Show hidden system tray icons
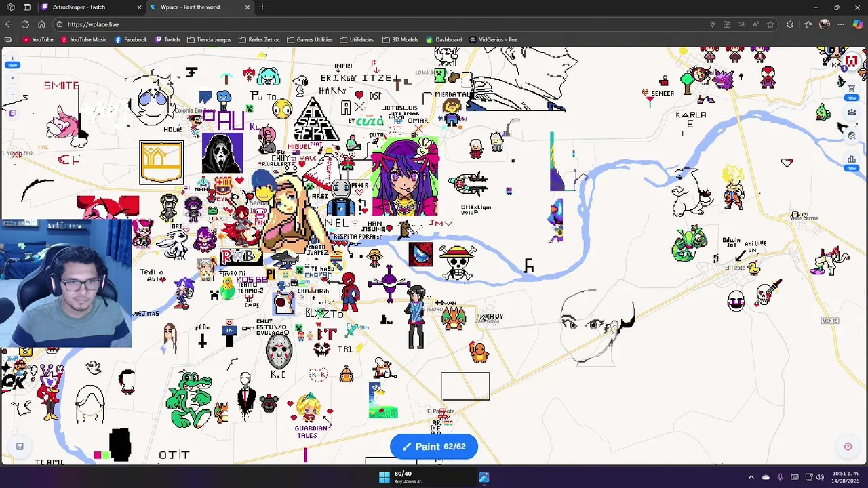This screenshot has width=868, height=488. pyautogui.click(x=751, y=477)
